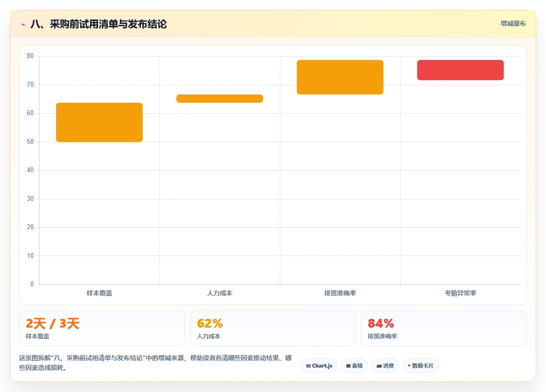Click the 人力成本 x-axis label
This screenshot has height=392, width=546.
click(x=220, y=293)
